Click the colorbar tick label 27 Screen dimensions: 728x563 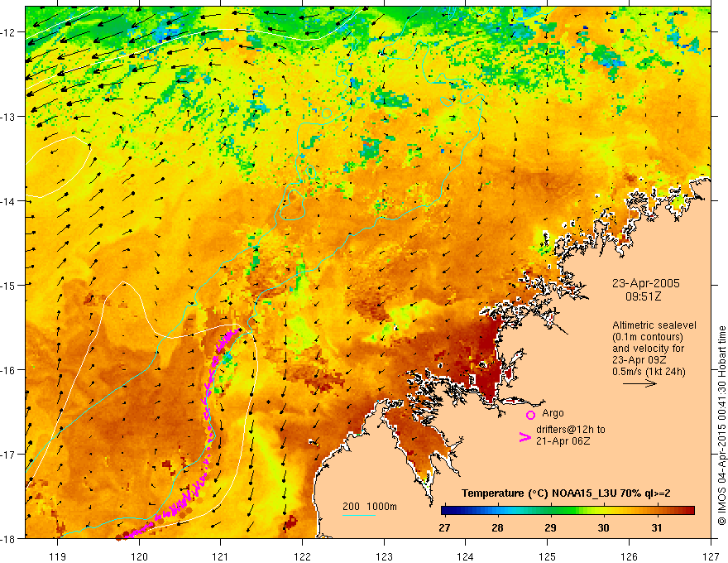(444, 527)
